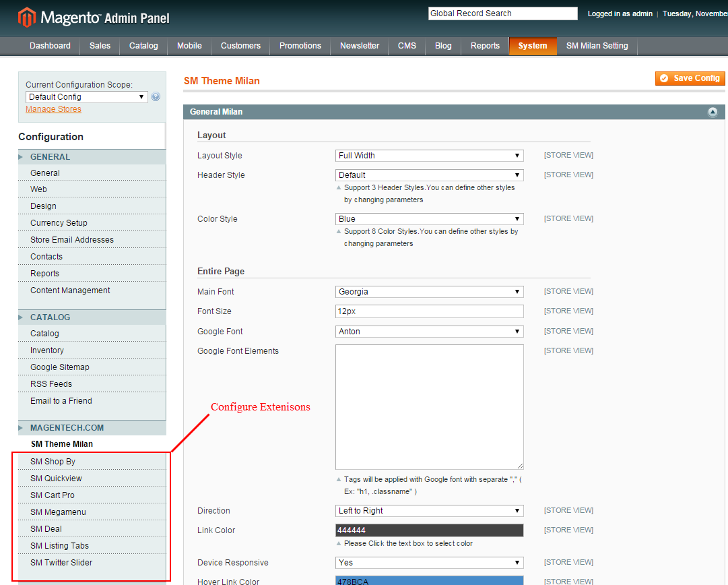
Task: Open General configuration page in sidebar
Action: point(92,173)
